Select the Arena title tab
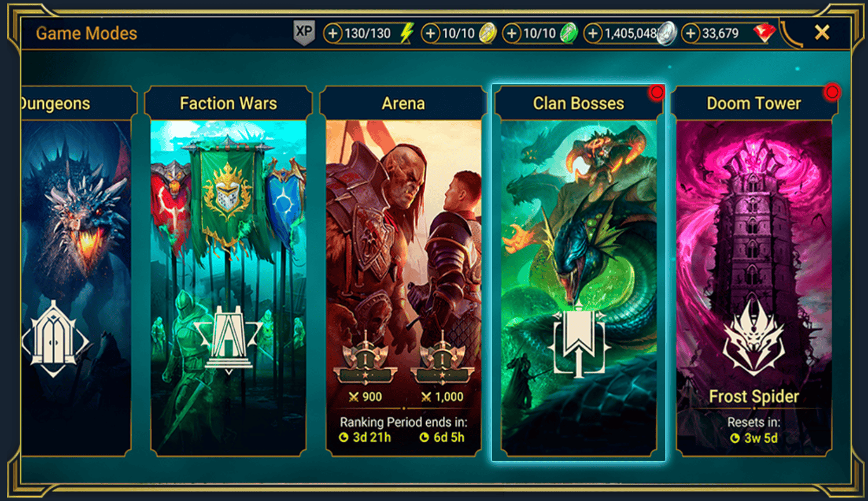868x501 pixels. click(x=403, y=103)
